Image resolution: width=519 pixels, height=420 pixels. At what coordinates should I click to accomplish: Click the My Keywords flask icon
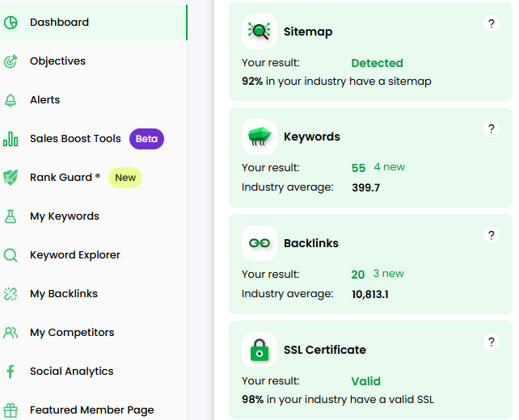coord(11,216)
